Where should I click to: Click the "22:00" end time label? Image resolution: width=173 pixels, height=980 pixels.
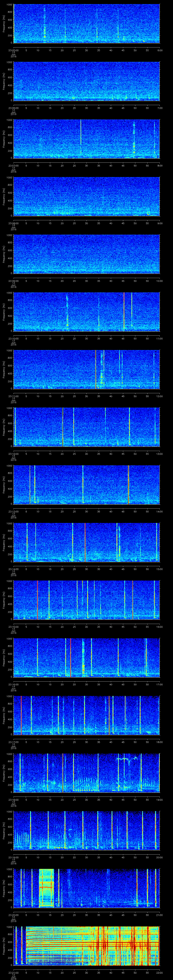pos(160,972)
